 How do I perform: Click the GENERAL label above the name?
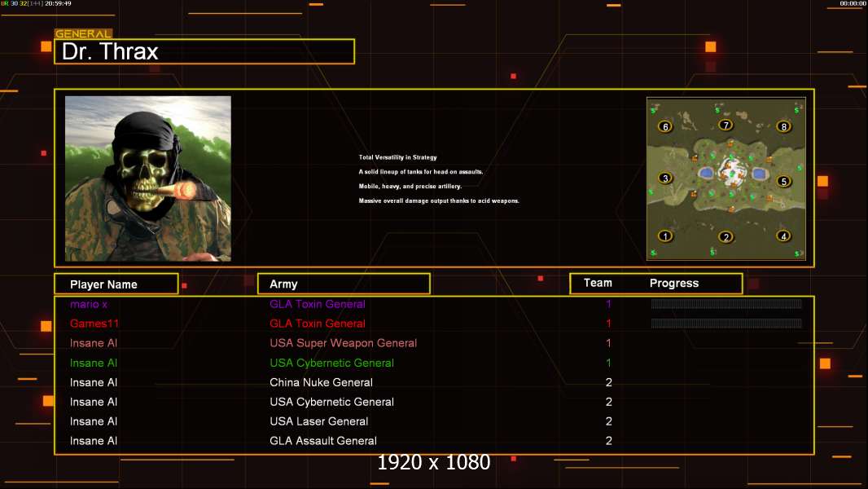coord(83,33)
